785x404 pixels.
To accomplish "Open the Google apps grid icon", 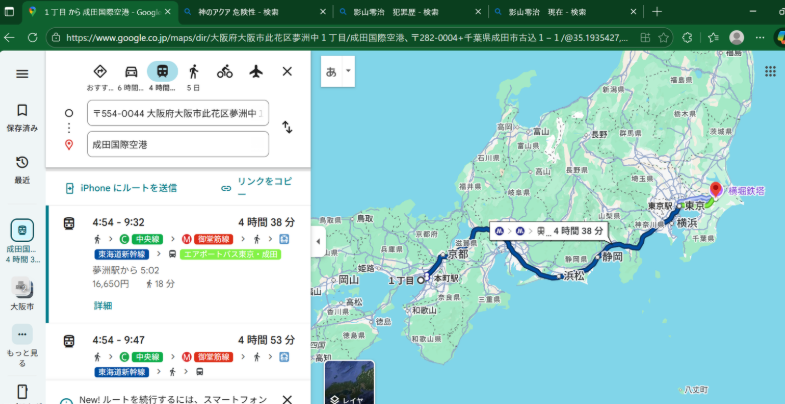I will [770, 71].
